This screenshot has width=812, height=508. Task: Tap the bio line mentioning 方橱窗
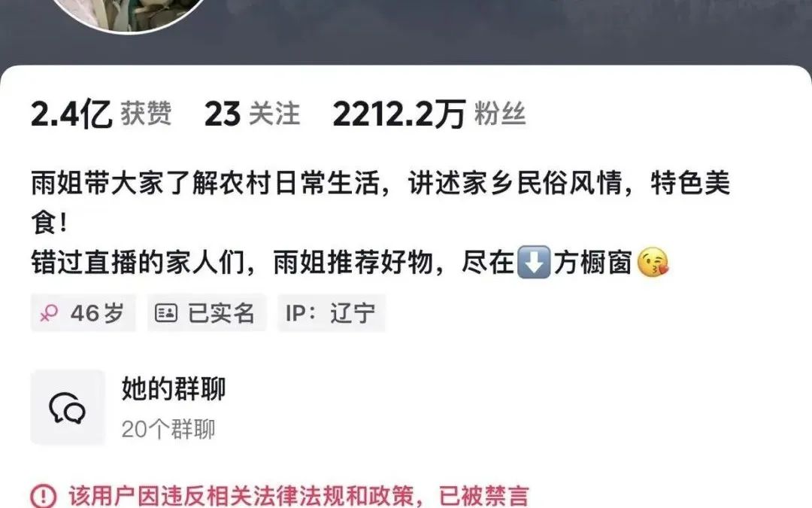click(350, 263)
